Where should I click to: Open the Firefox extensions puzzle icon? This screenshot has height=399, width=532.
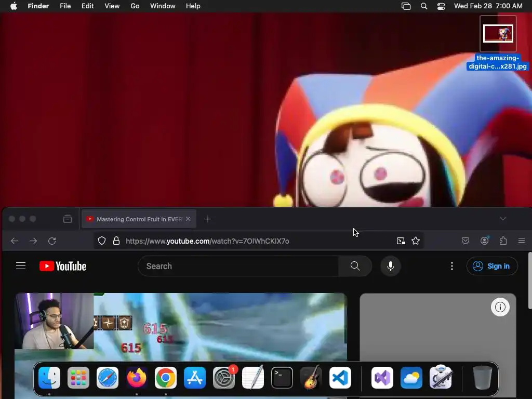coord(503,241)
